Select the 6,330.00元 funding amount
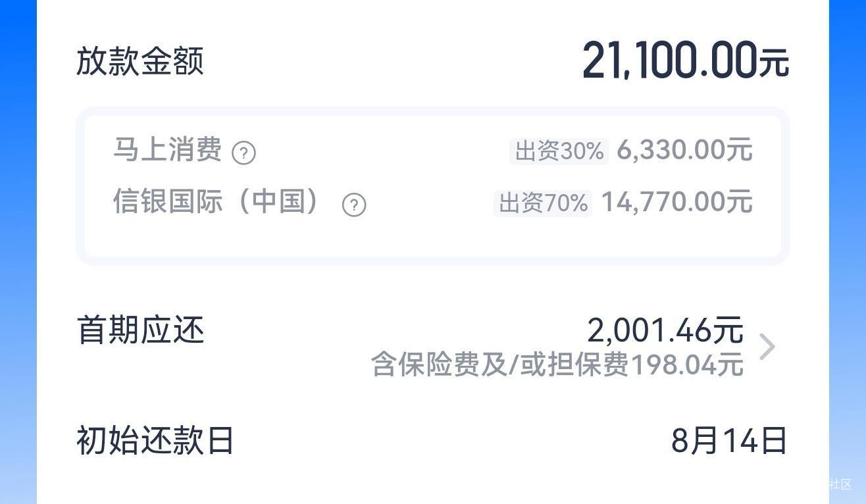The image size is (866, 504). pos(684,150)
